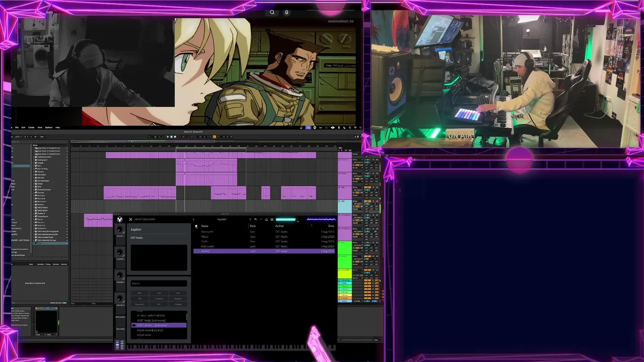
Task: Select the Wood preset row
Action: 264,236
